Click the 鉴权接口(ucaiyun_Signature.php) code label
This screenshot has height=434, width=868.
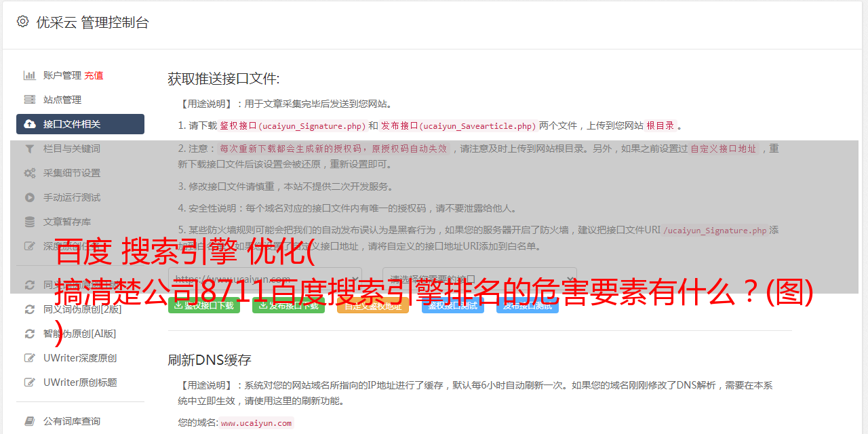coord(292,125)
